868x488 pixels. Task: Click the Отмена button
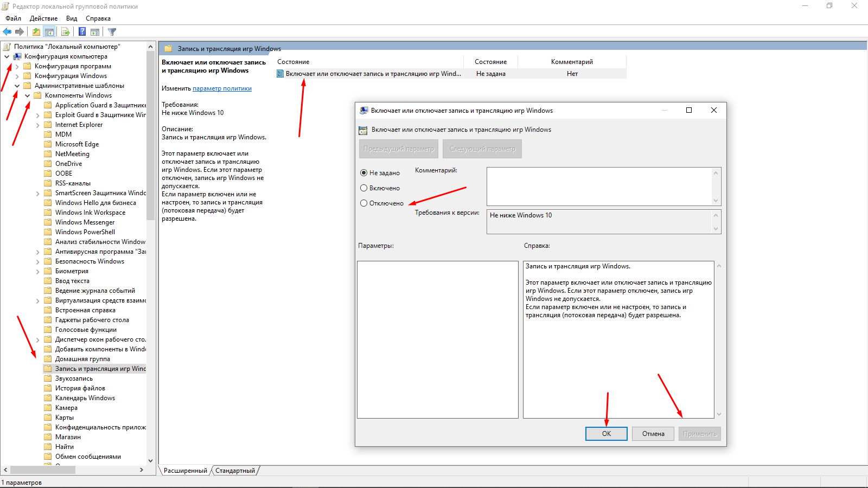(653, 434)
